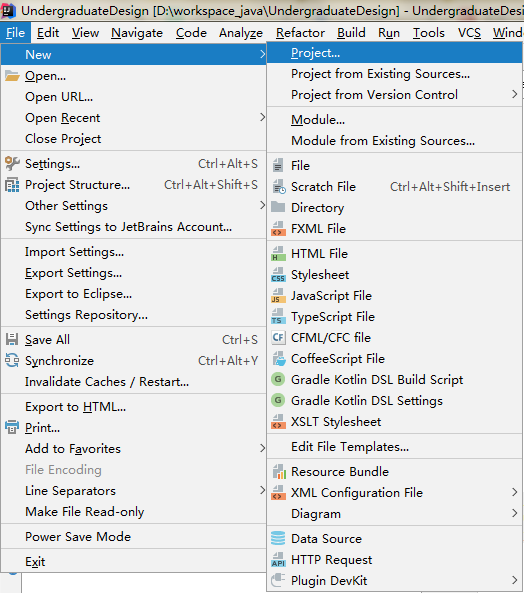Screen dimensions: 524x593
Task: Choose Export Settings...
Action: [x=133, y=273]
